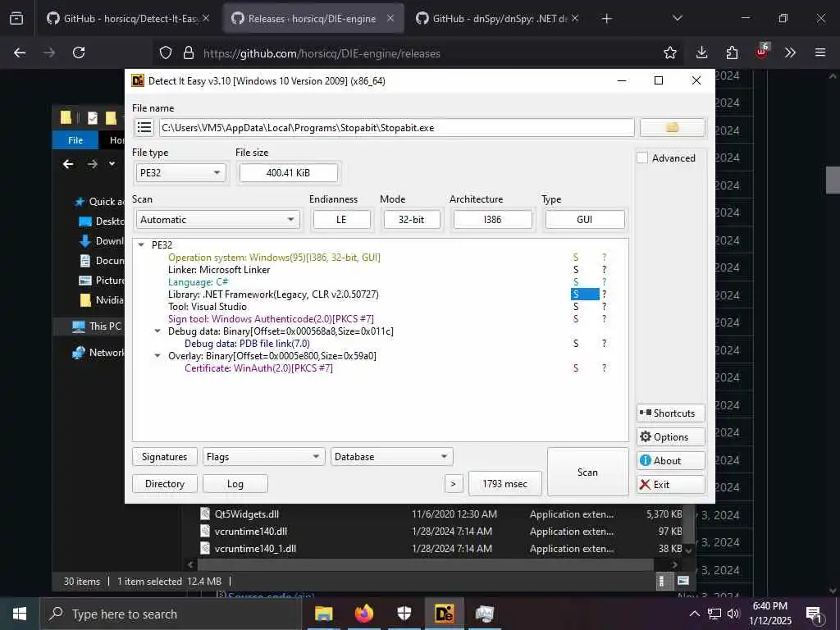Click the GitHub page's vertical scrollbar thumb
Image resolution: width=840 pixels, height=630 pixels.
(x=833, y=180)
